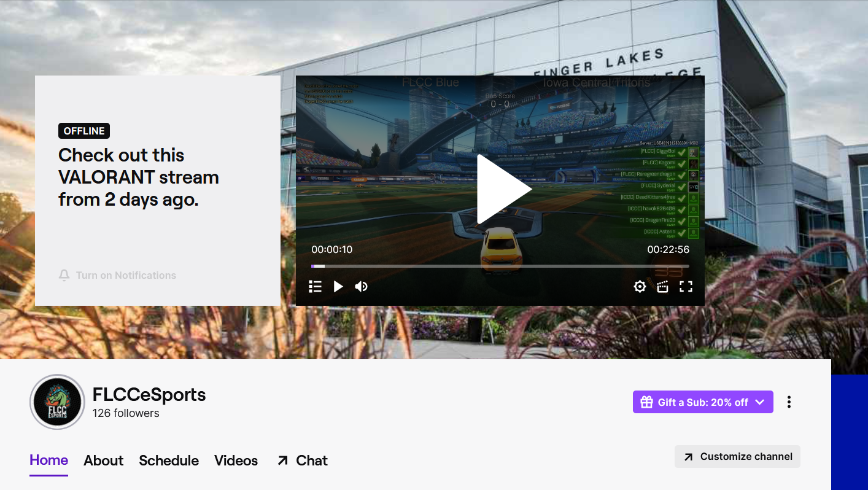Viewport: 868px width, 490px height.
Task: Open Chat in pop-out
Action: (x=302, y=461)
